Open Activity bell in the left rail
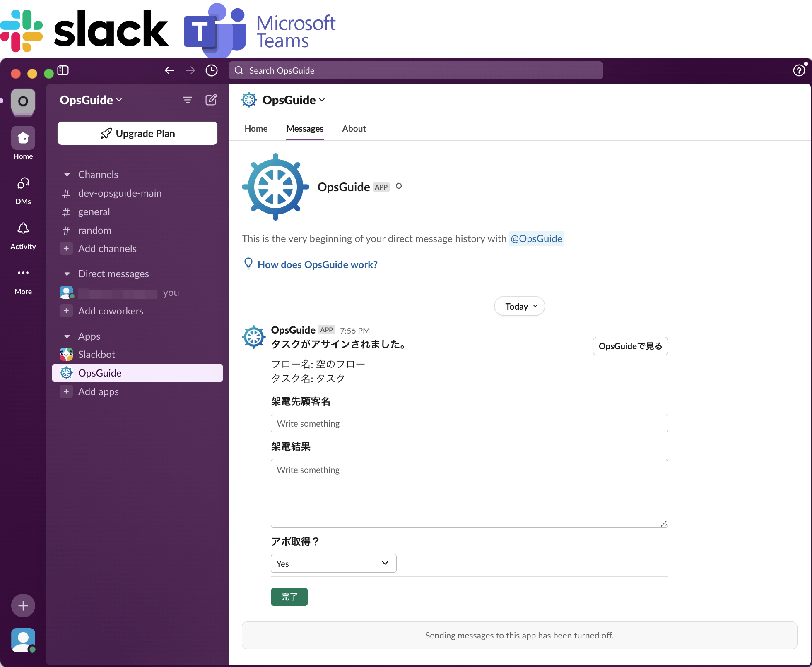 point(23,235)
